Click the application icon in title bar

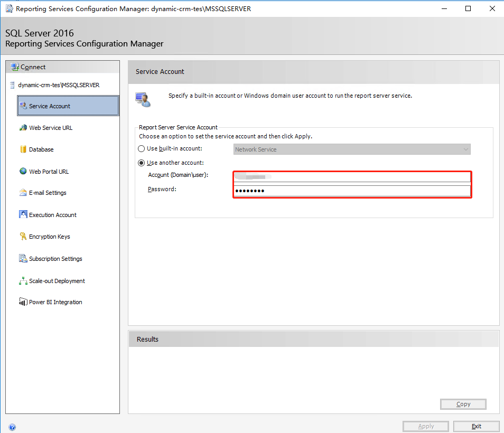(x=10, y=8)
